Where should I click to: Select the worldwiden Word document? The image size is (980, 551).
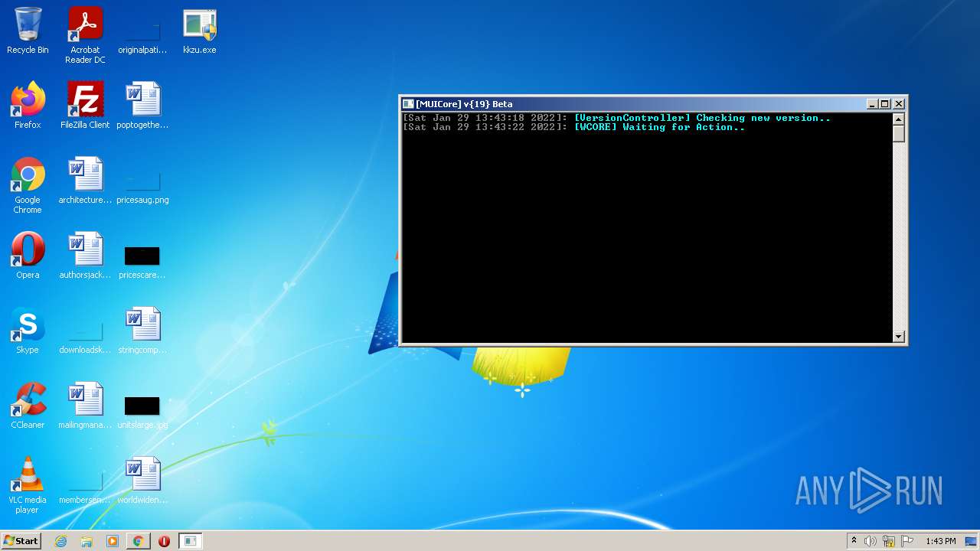[x=142, y=481]
